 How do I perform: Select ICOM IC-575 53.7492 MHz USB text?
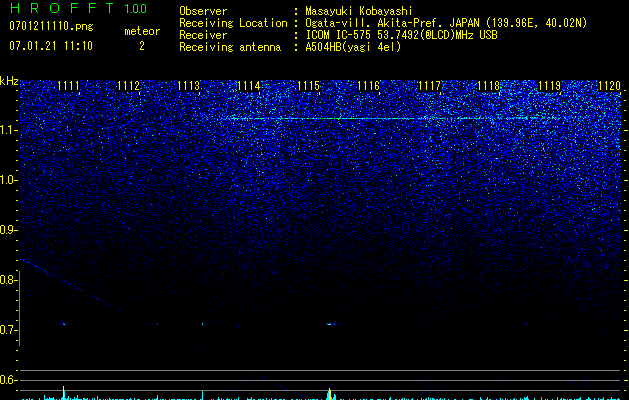point(401,35)
